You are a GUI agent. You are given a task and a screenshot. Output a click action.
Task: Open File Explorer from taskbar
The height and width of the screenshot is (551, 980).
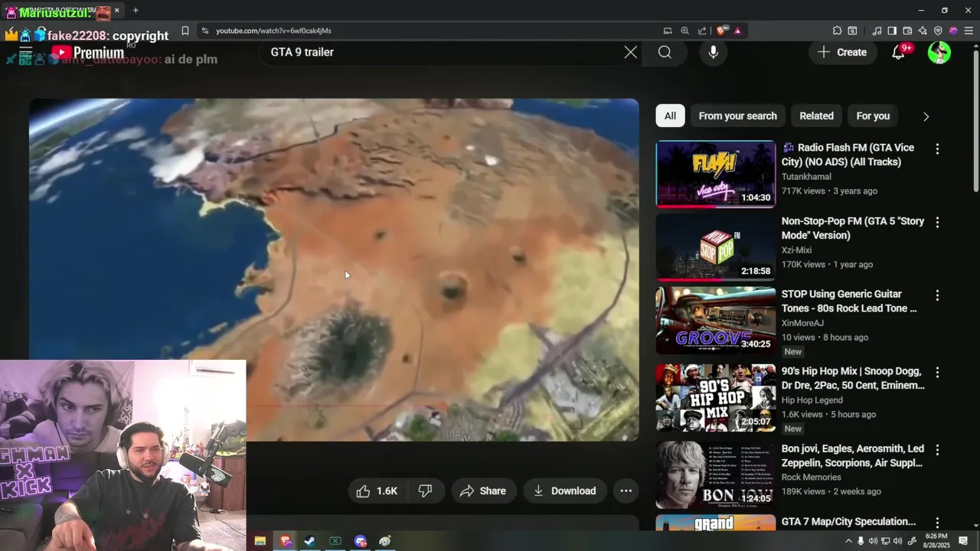260,541
